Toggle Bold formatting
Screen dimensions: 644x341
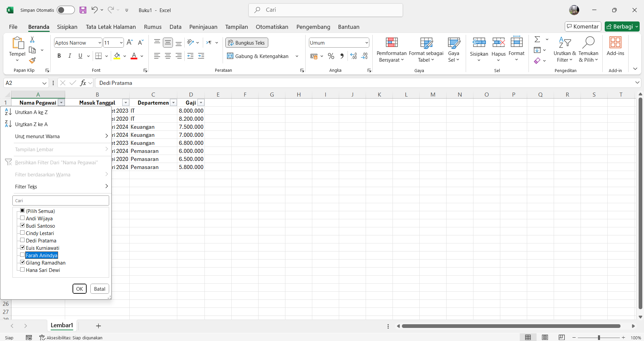(x=59, y=56)
